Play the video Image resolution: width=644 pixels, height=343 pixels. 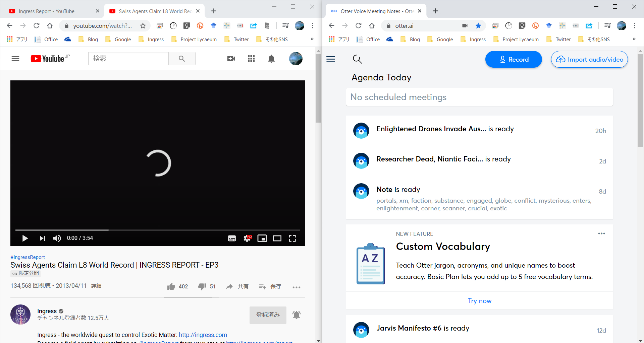pos(25,238)
